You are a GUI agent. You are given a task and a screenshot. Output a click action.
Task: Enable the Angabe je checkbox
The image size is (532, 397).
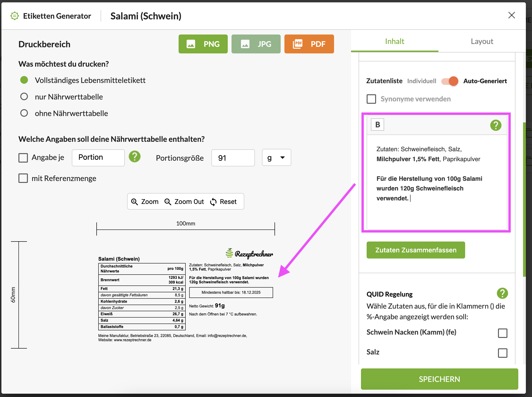tap(23, 158)
